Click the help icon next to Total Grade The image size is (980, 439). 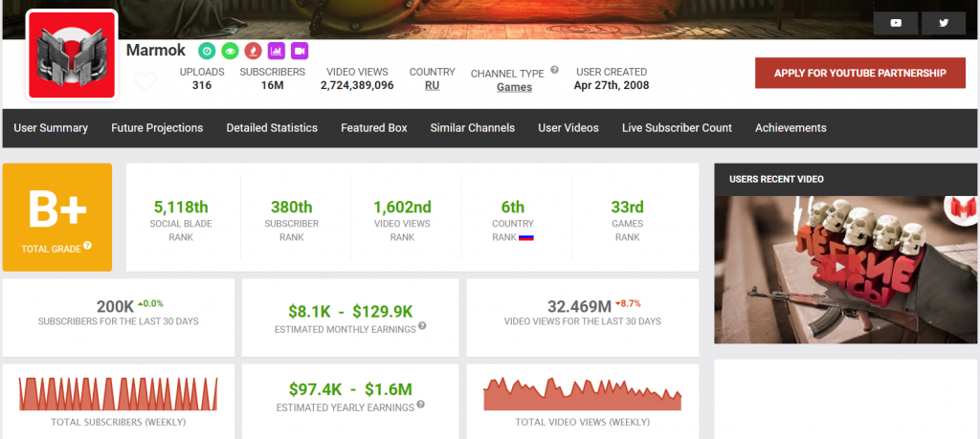click(87, 246)
